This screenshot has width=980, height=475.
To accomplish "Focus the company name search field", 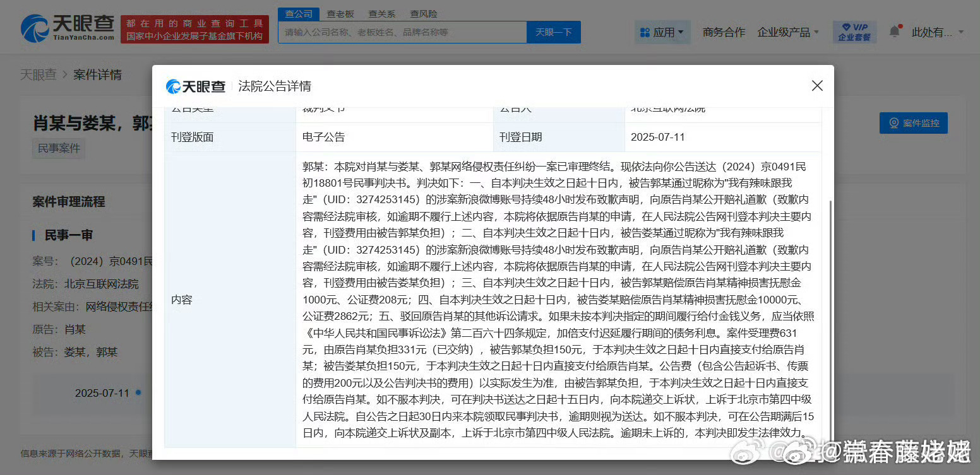I will (402, 32).
